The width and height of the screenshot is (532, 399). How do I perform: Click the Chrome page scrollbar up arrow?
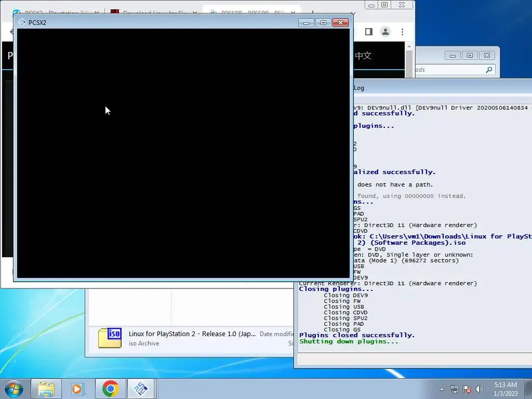pyautogui.click(x=409, y=46)
